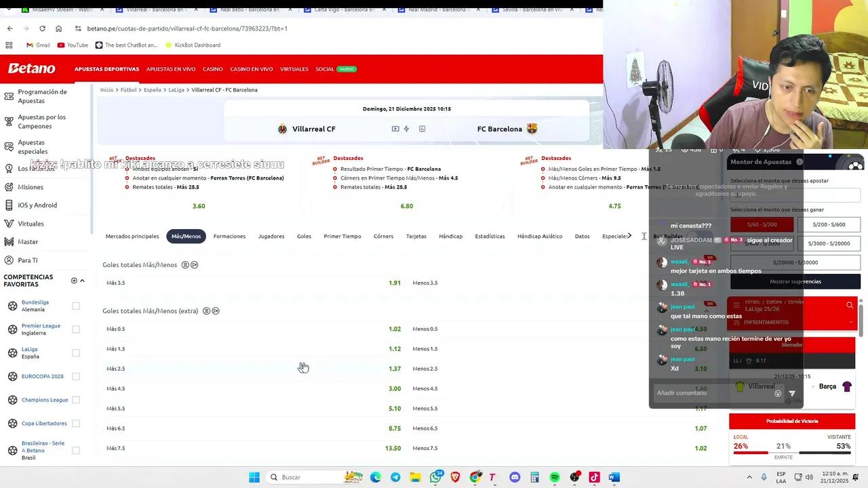Click the Betano logo
The width and height of the screenshot is (868, 488).
(31, 68)
